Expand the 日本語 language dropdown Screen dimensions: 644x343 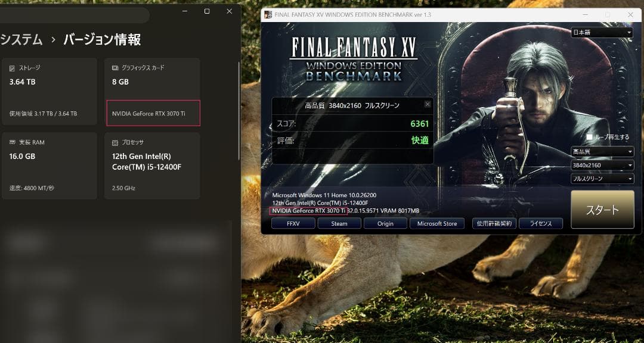(x=602, y=32)
